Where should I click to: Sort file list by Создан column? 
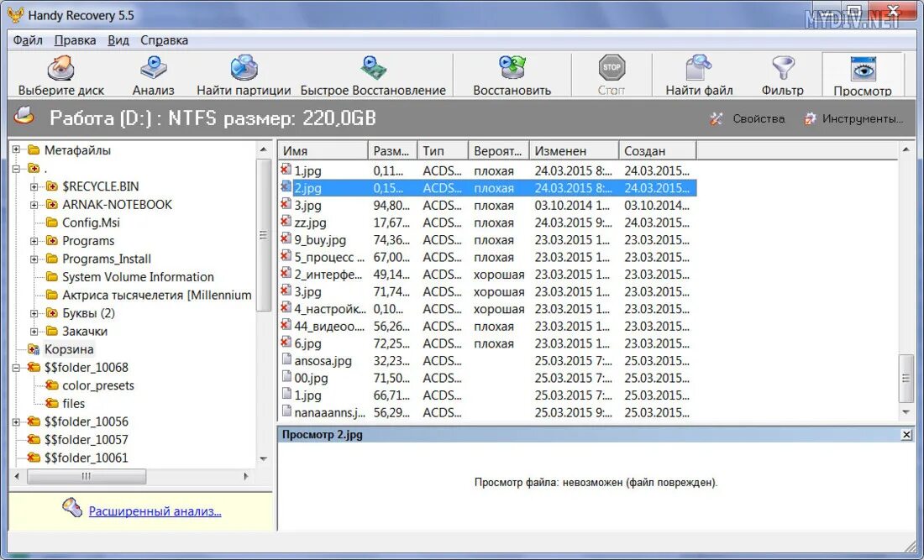(x=658, y=151)
